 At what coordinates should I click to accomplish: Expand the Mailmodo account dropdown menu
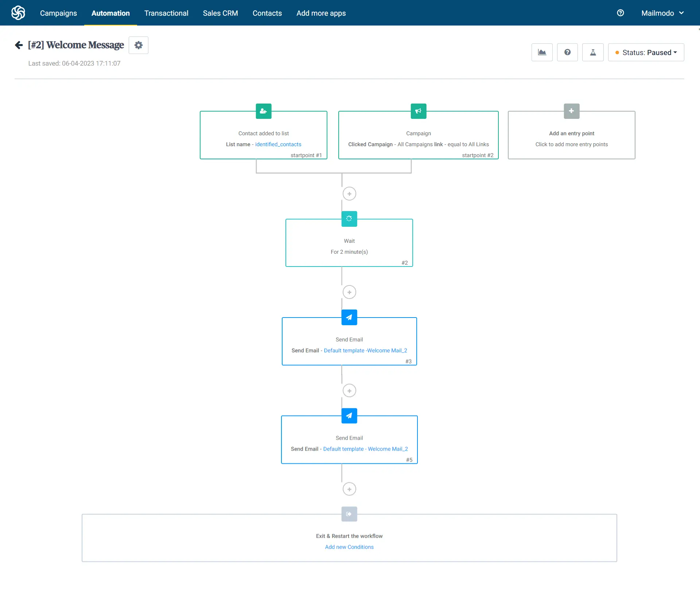662,12
